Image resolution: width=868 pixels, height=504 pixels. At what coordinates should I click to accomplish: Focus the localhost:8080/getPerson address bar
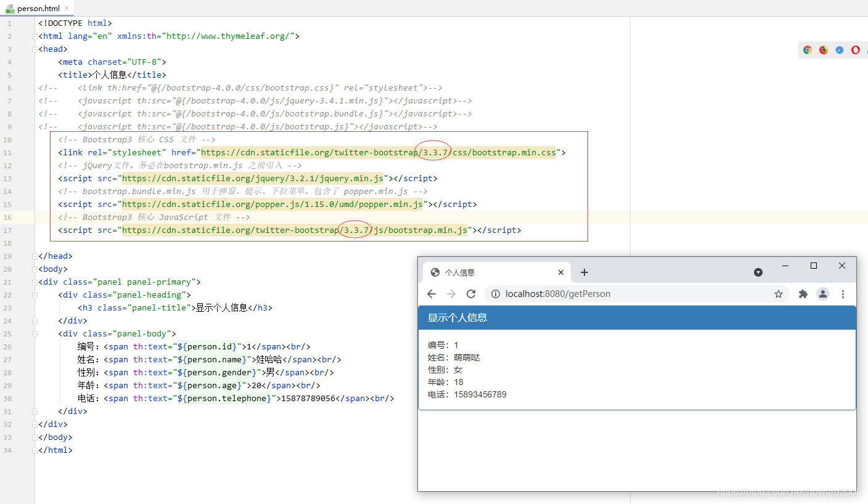pos(637,294)
